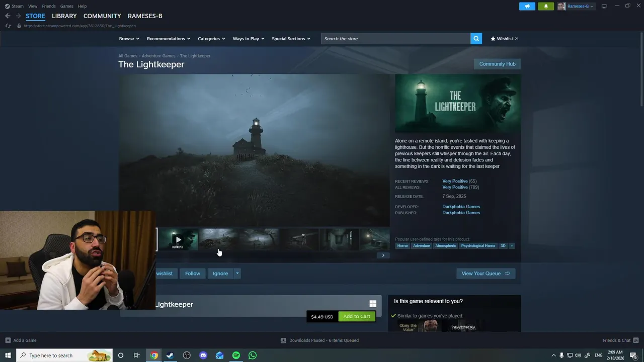Open Steam from the taskbar
Screen dimensions: 644x362
coord(170,355)
